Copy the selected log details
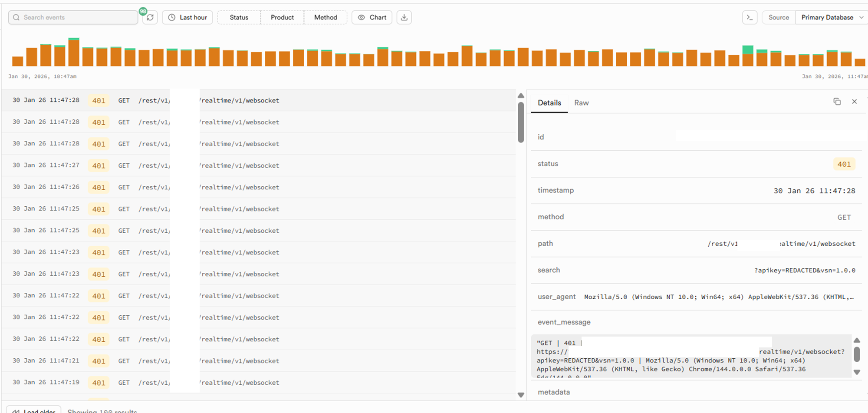Screen dimensions: 868x413 (x=837, y=102)
